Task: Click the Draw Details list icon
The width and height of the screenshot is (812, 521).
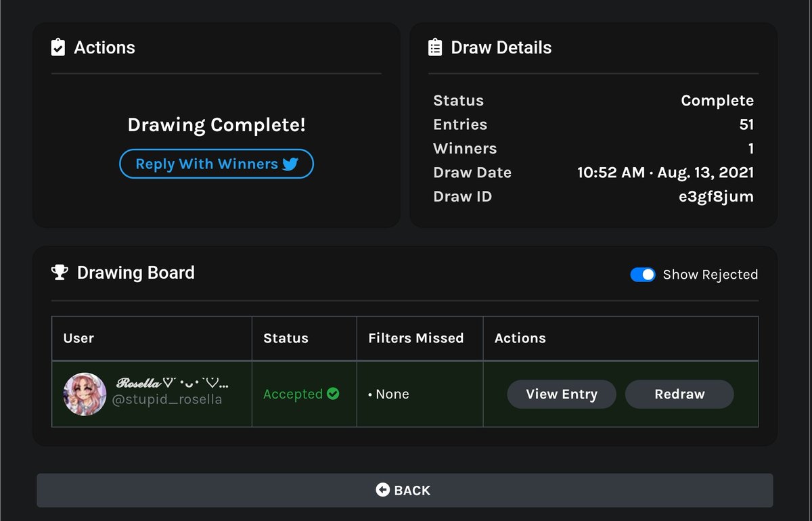Action: click(435, 47)
